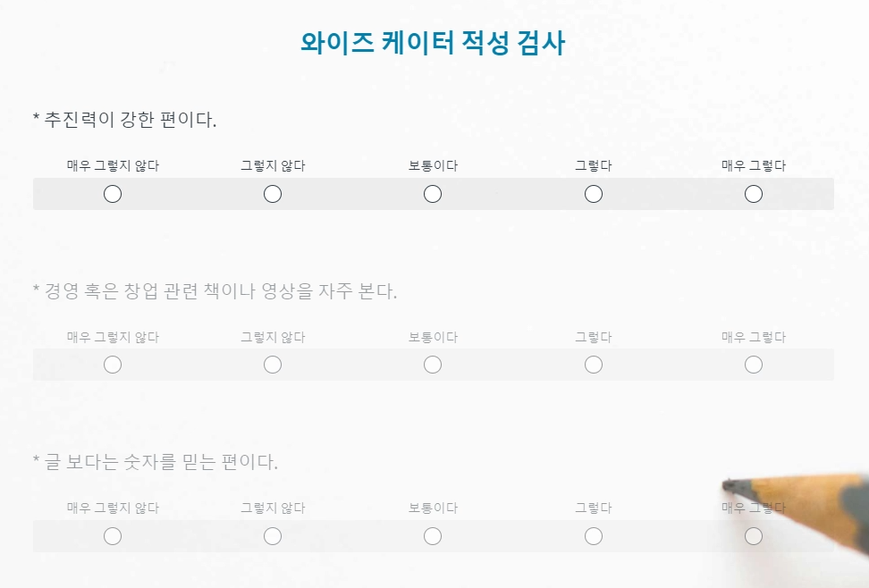Pick '그렇다' for 추진력이 강한 편이다
Screen dimensions: 869x588
[594, 194]
